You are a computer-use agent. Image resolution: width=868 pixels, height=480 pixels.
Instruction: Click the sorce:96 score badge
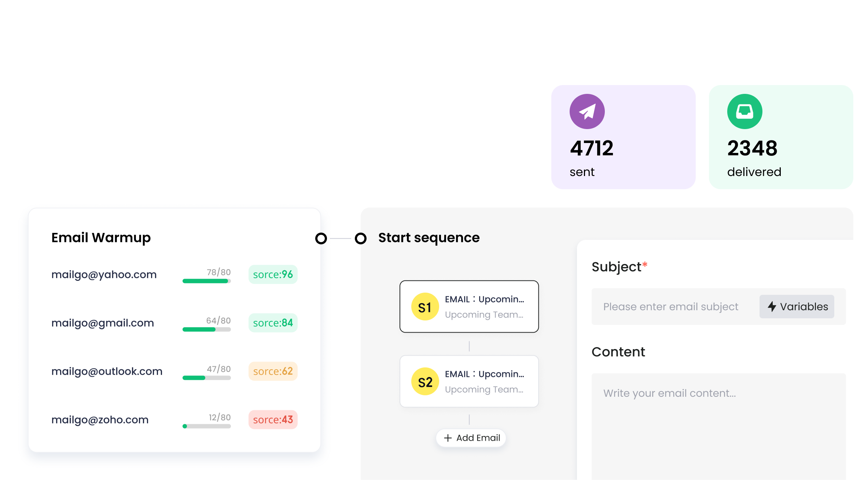coord(273,274)
